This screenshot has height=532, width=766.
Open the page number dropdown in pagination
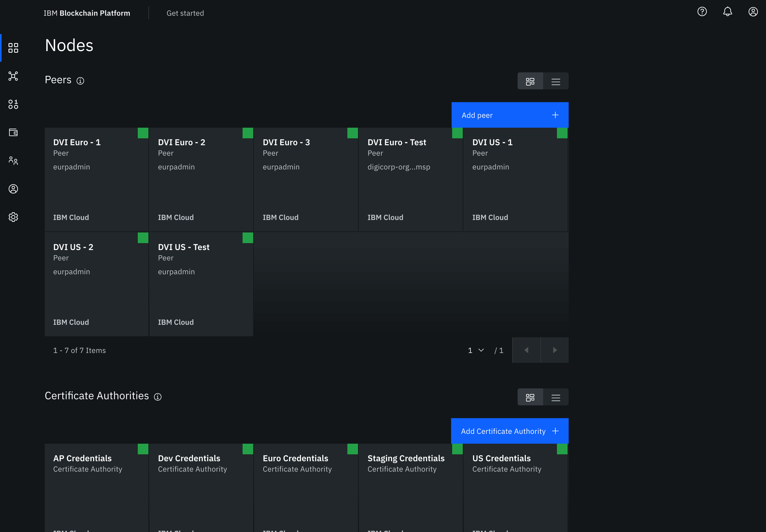pos(476,350)
